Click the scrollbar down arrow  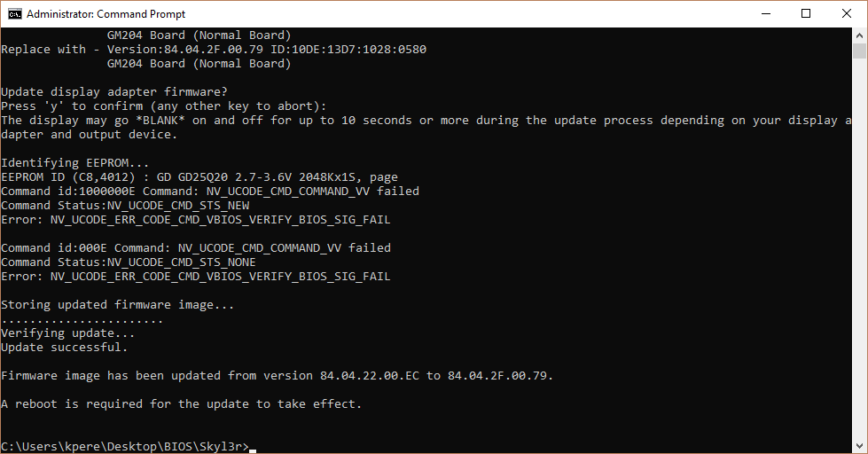859,446
